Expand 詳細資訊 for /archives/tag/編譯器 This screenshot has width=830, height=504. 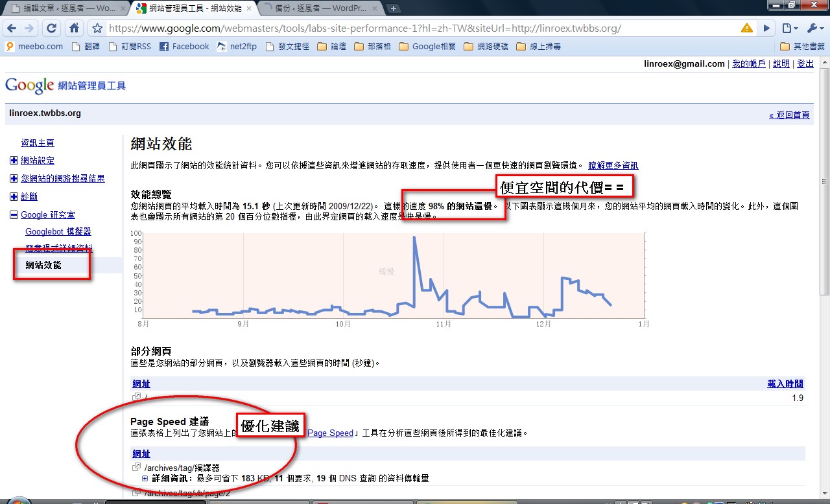pyautogui.click(x=145, y=478)
